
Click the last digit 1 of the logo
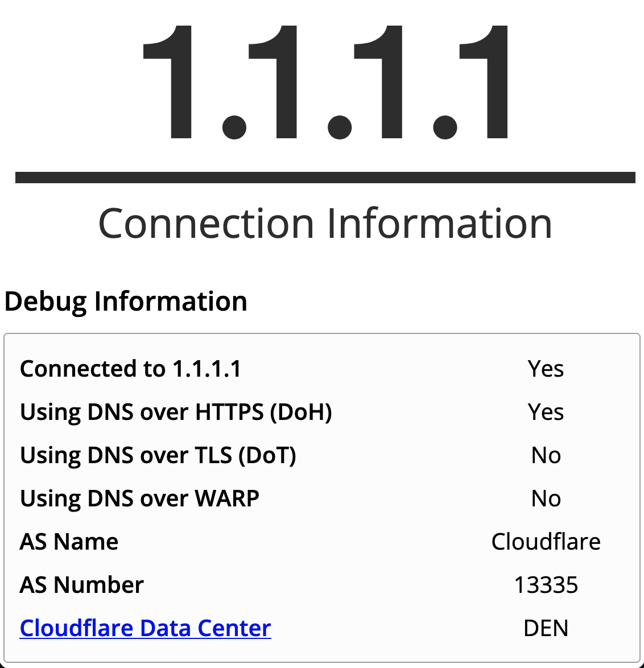(x=484, y=83)
